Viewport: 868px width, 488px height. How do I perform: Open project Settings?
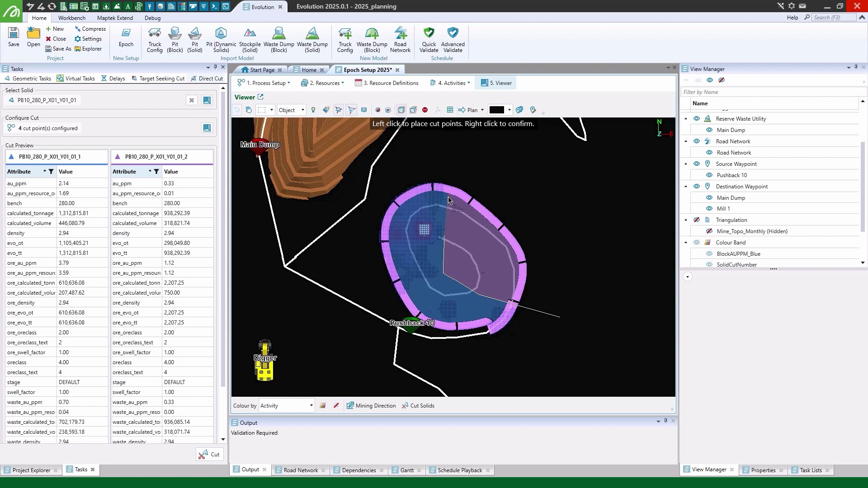point(88,39)
